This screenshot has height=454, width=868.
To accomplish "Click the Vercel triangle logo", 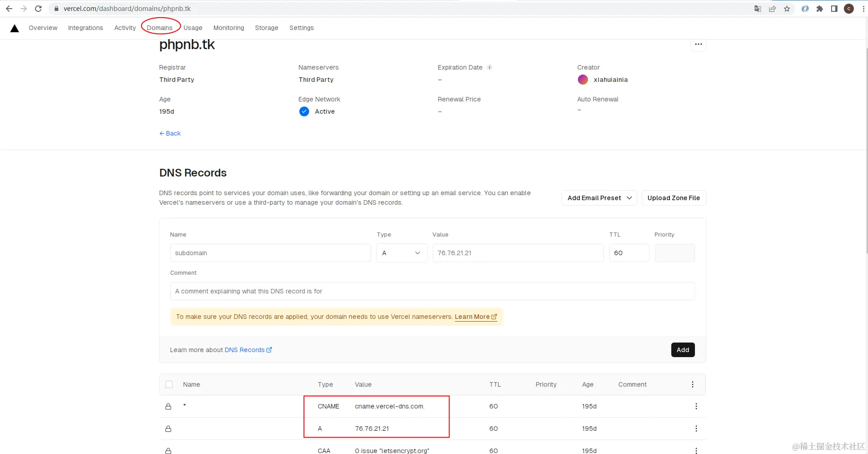I will click(x=15, y=29).
